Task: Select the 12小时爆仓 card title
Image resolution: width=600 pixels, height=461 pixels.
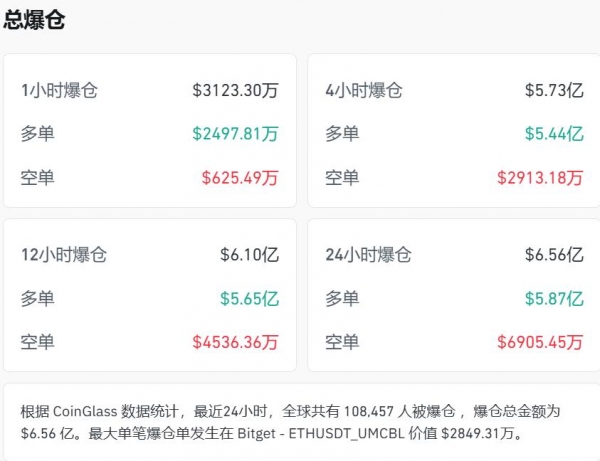Action: (64, 255)
